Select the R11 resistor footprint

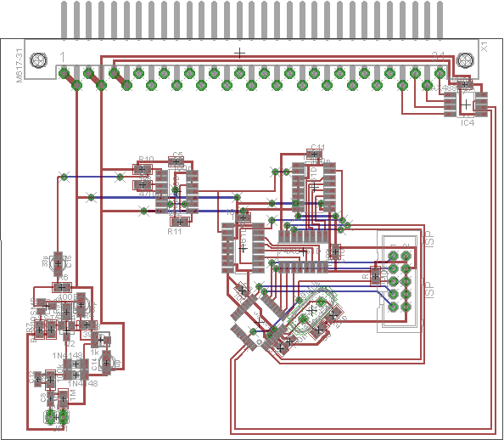pos(180,222)
